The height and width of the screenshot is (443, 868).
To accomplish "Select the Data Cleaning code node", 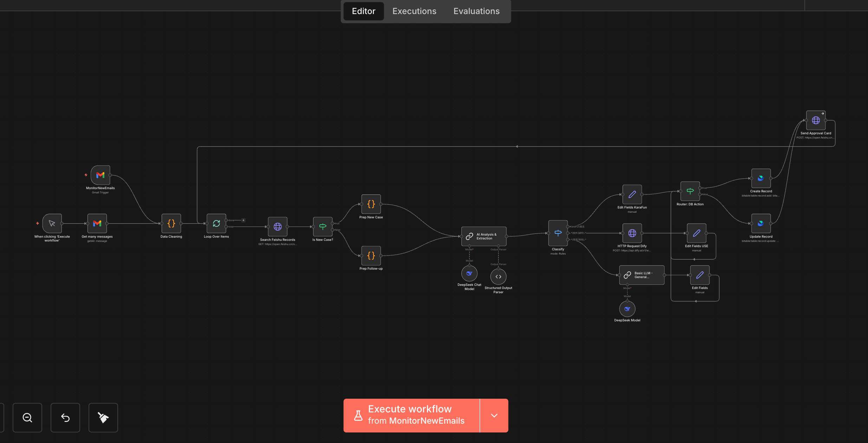I will point(171,223).
